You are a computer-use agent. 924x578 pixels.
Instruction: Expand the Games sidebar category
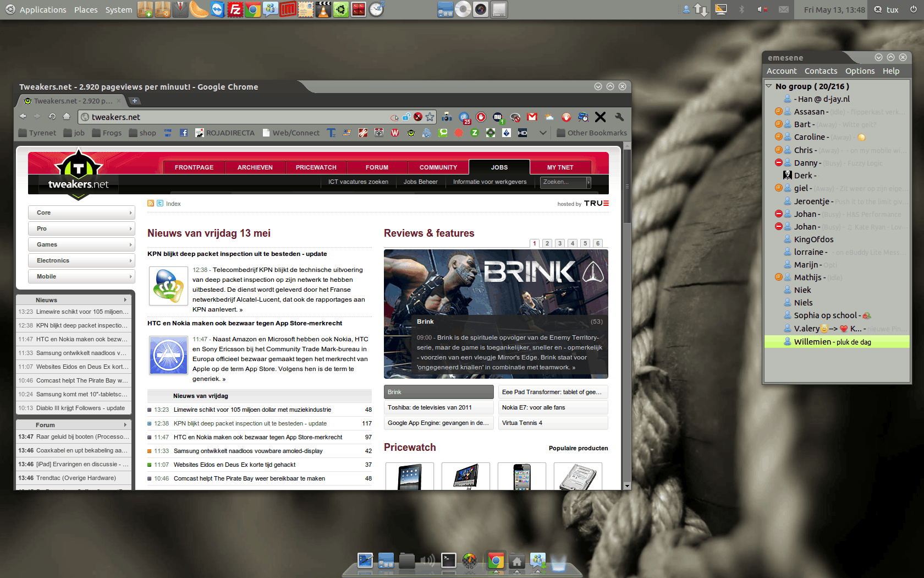click(x=81, y=244)
